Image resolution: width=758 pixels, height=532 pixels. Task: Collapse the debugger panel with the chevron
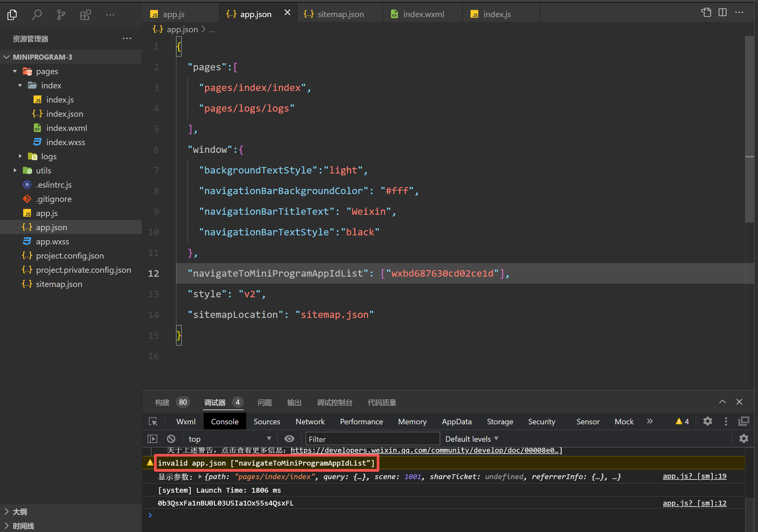722,402
